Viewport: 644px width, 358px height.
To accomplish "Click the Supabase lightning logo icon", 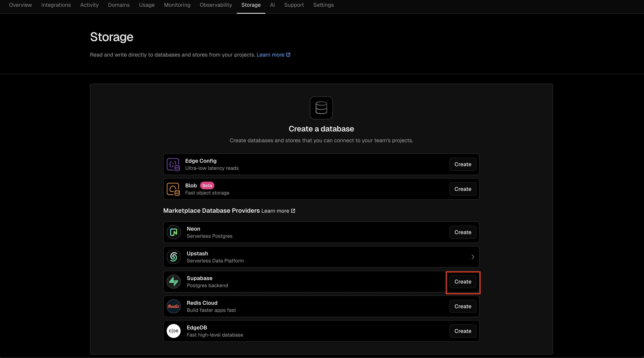I will [173, 282].
